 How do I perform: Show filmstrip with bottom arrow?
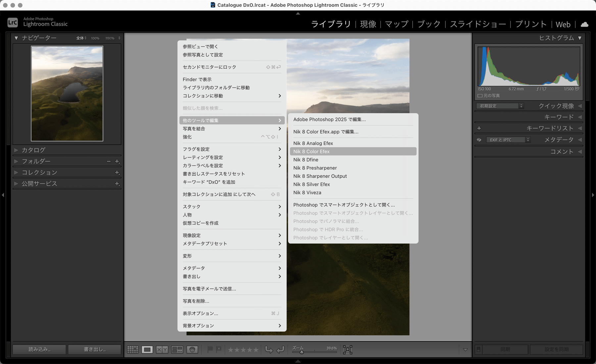click(x=298, y=361)
